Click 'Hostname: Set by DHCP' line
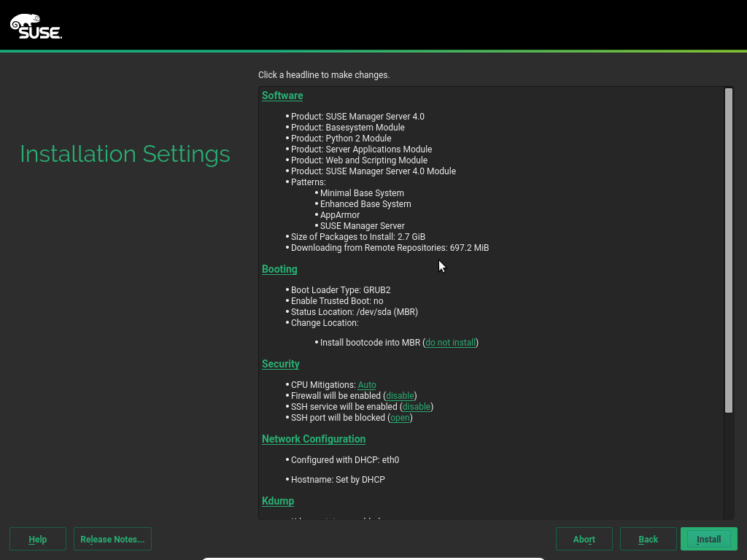747x560 pixels. (338, 480)
